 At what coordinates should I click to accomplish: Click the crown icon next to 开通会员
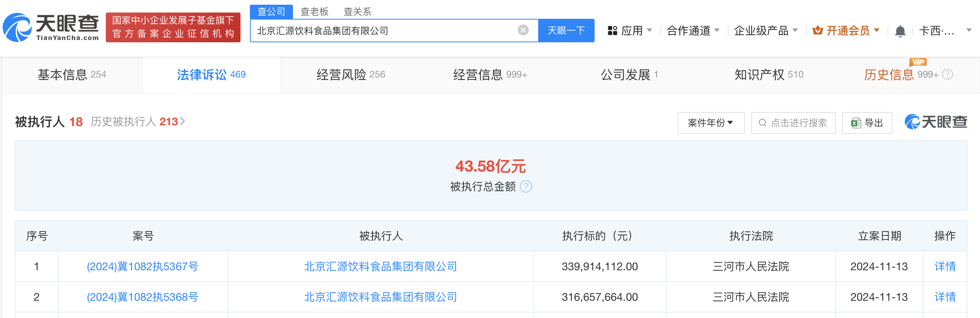[x=817, y=30]
